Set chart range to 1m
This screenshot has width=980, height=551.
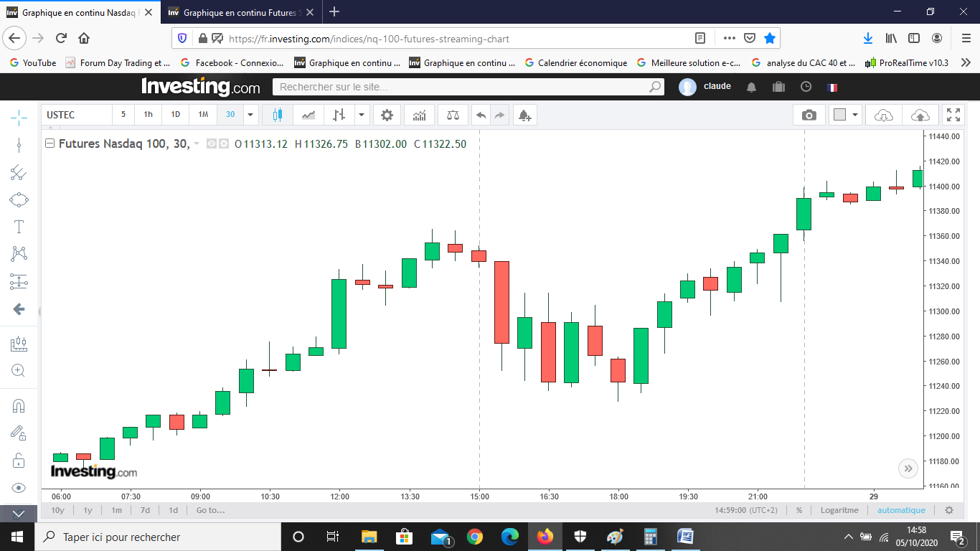116,510
